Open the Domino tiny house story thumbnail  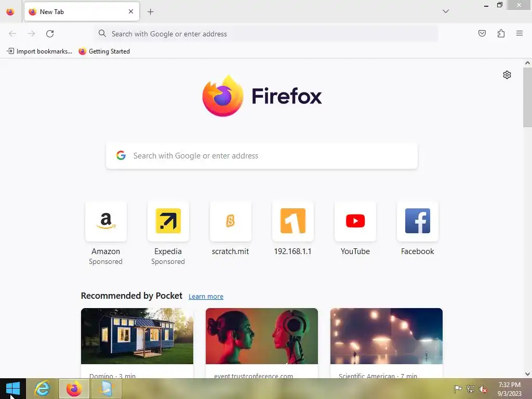(x=137, y=336)
